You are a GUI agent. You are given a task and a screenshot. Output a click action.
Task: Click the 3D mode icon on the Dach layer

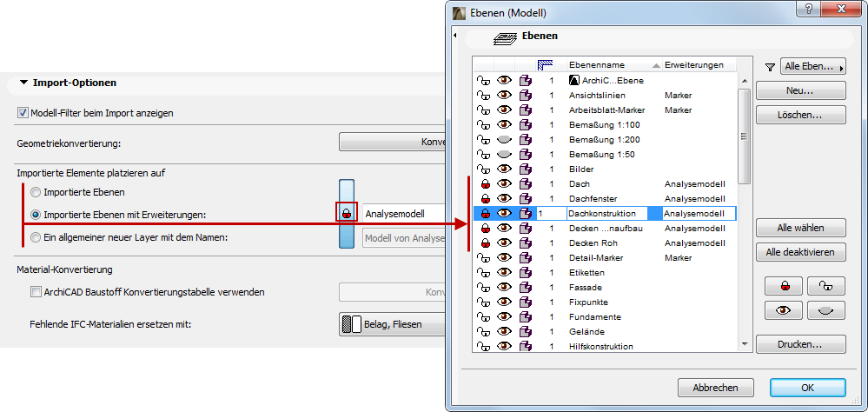pyautogui.click(x=526, y=184)
